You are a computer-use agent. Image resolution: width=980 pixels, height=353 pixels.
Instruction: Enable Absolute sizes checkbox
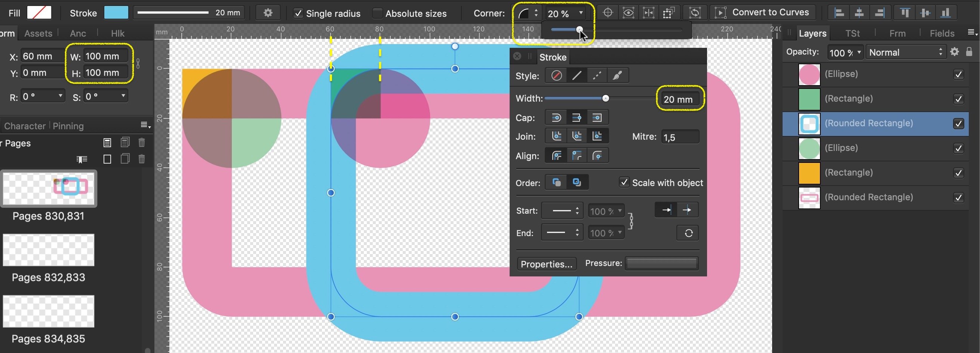click(x=377, y=13)
